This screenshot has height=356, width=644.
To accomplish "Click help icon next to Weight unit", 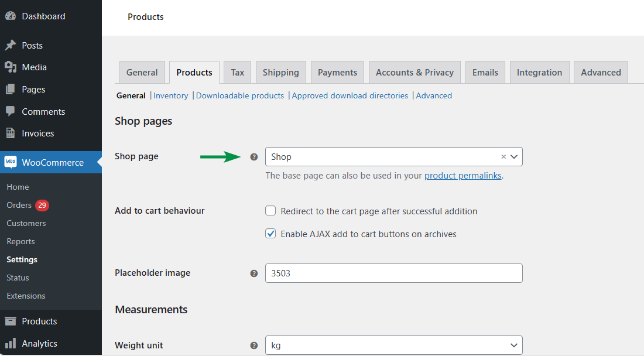I will pyautogui.click(x=254, y=345).
